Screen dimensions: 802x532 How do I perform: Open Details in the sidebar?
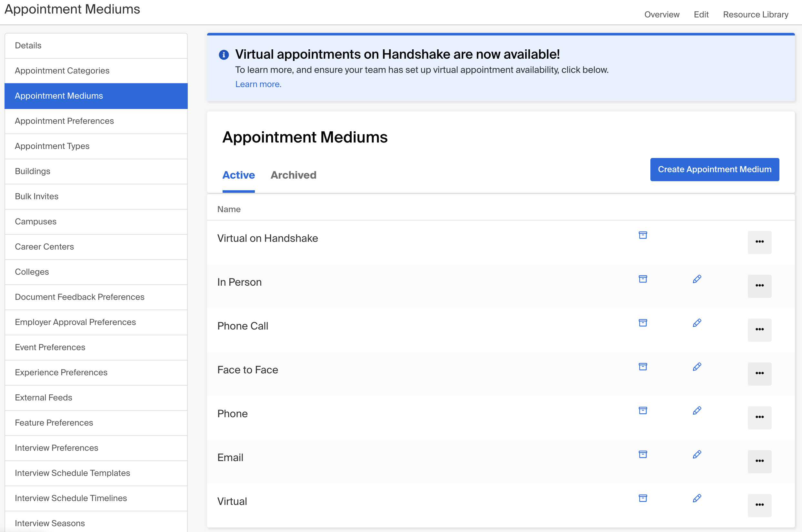[x=96, y=46]
